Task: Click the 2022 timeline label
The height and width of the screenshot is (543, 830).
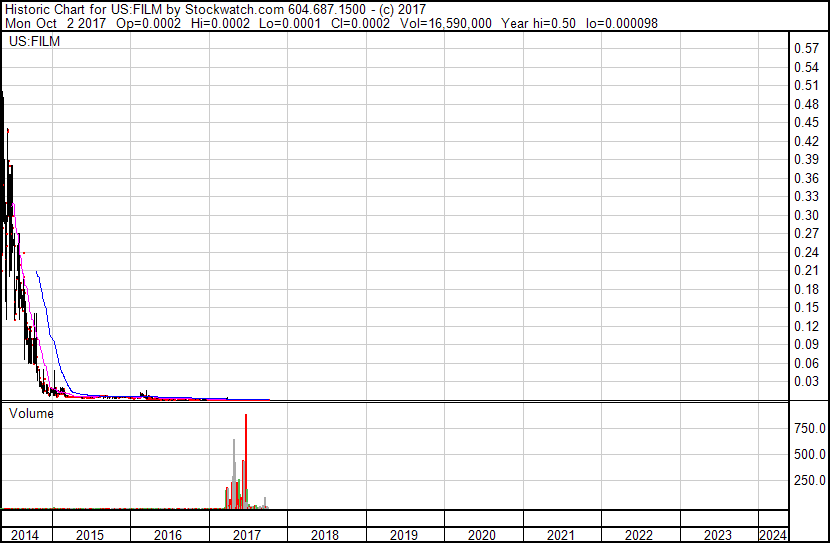Action: (x=639, y=535)
